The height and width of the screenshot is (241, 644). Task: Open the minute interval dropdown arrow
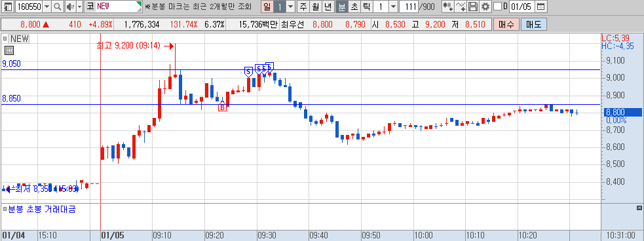[393, 7]
